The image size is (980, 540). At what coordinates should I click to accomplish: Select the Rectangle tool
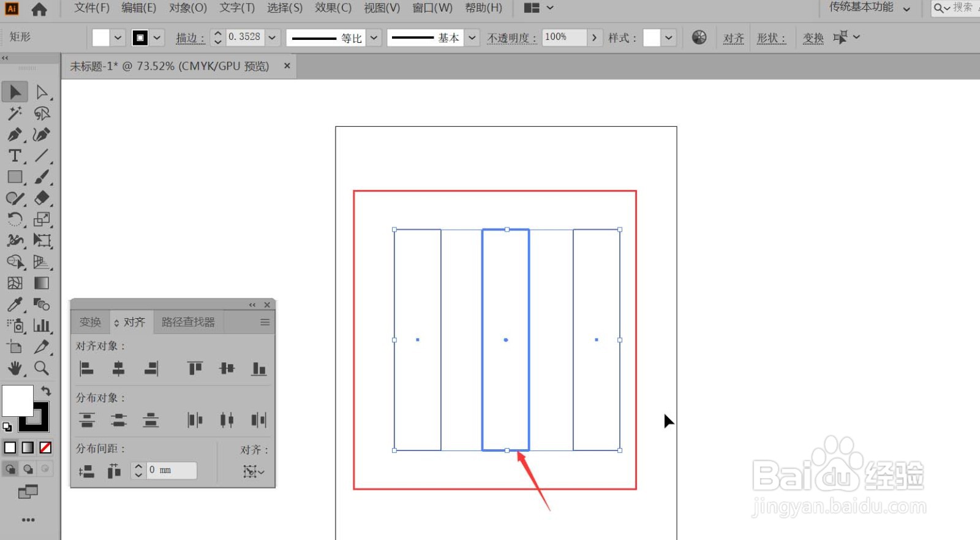pyautogui.click(x=15, y=177)
